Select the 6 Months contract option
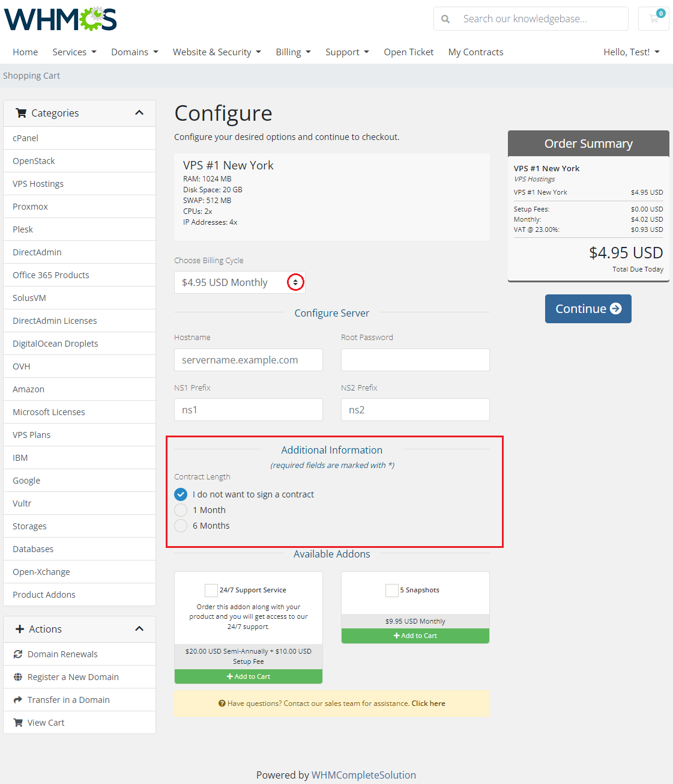The image size is (673, 784). pyautogui.click(x=181, y=526)
